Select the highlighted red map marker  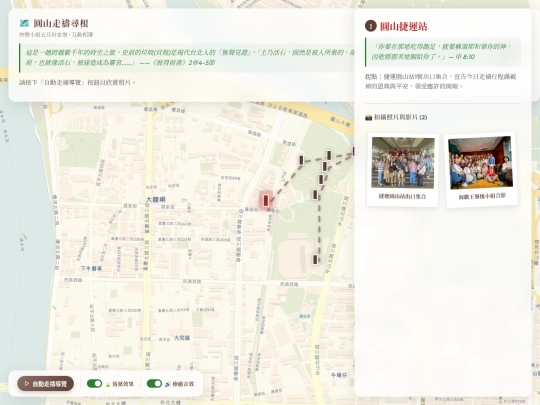tap(266, 200)
